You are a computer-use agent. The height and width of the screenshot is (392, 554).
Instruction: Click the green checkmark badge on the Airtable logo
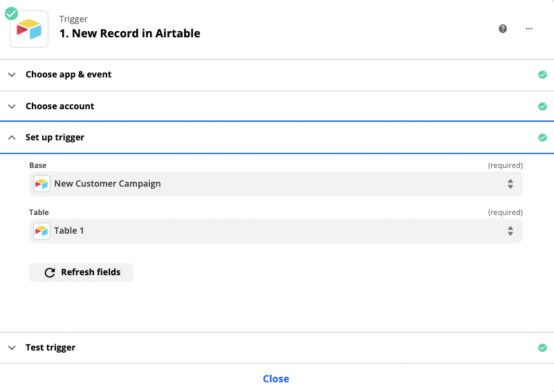[x=11, y=14]
